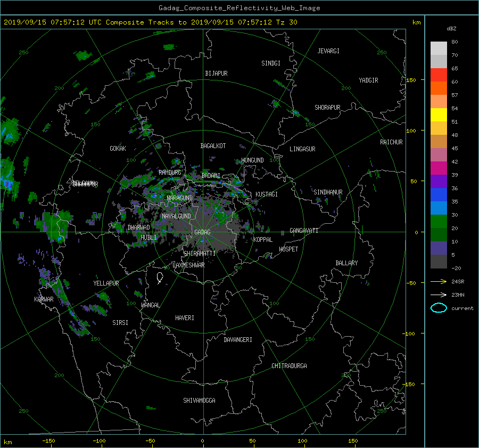The width and height of the screenshot is (479, 448).
Task: Pick the purple swatch in the dBZ legend
Action: [439, 181]
